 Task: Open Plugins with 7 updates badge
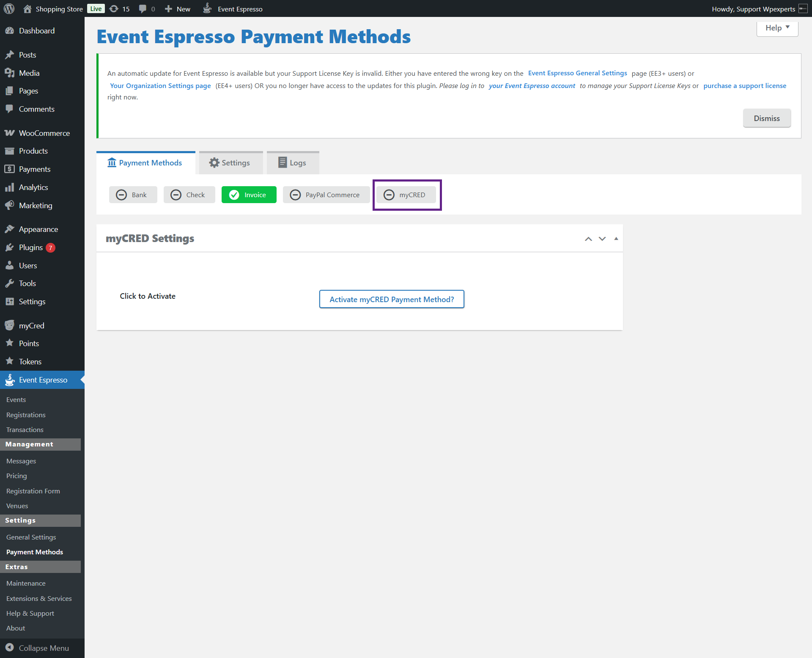click(x=31, y=248)
